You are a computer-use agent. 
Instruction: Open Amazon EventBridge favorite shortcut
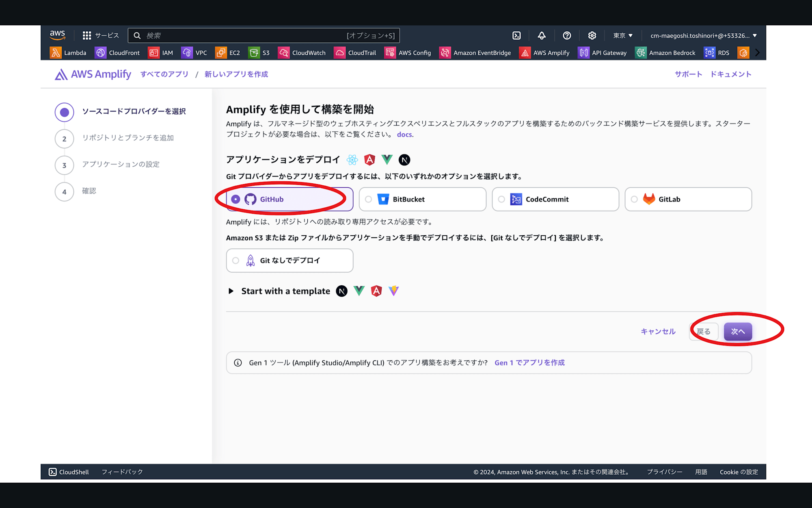475,53
